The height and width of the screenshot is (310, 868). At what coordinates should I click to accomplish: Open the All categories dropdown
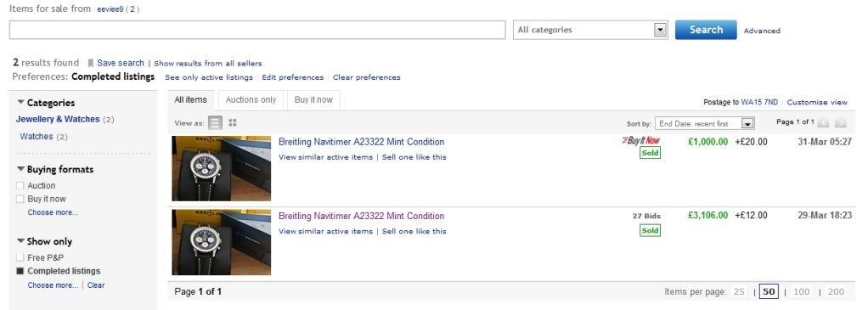pos(590,30)
